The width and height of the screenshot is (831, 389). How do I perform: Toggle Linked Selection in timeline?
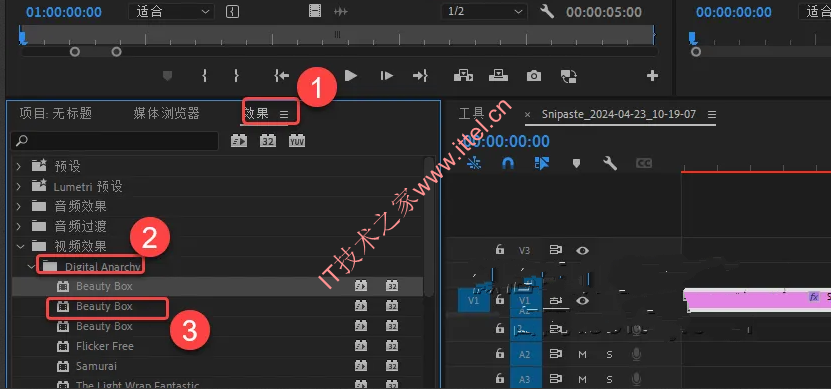point(542,163)
